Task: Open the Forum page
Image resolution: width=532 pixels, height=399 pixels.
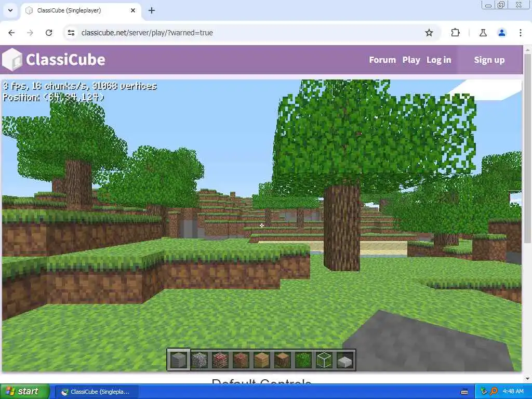Action: tap(382, 60)
